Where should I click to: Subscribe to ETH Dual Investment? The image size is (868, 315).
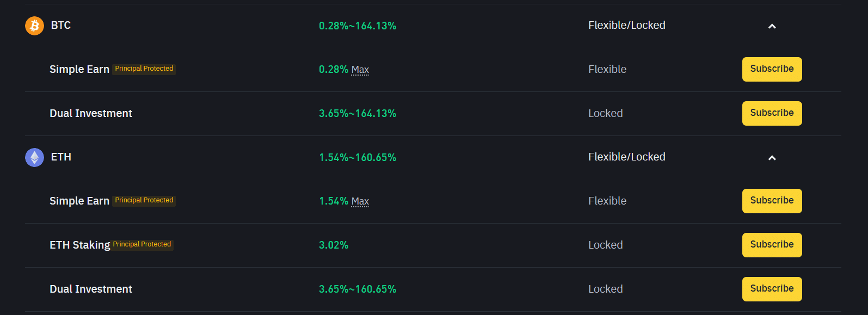(772, 289)
